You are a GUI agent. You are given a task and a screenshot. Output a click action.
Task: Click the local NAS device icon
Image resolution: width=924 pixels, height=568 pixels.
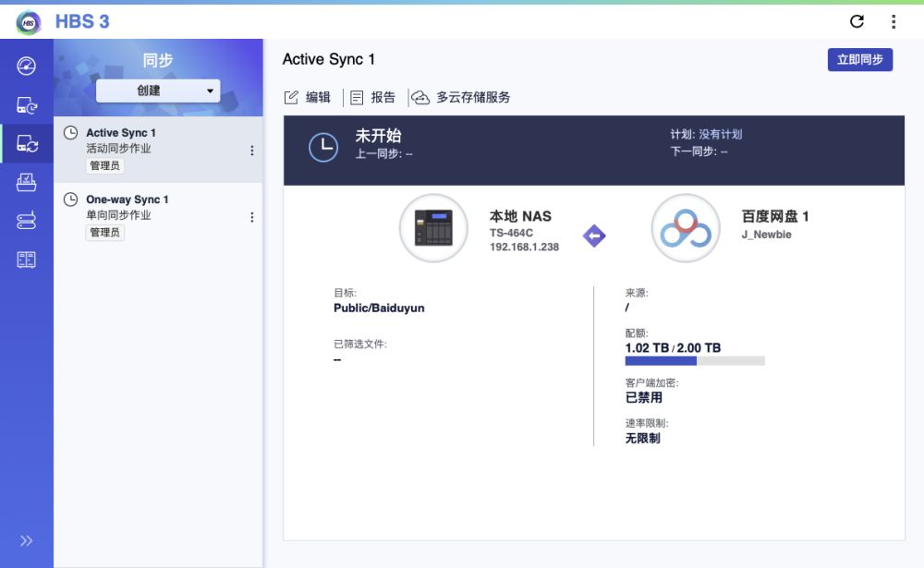click(433, 228)
